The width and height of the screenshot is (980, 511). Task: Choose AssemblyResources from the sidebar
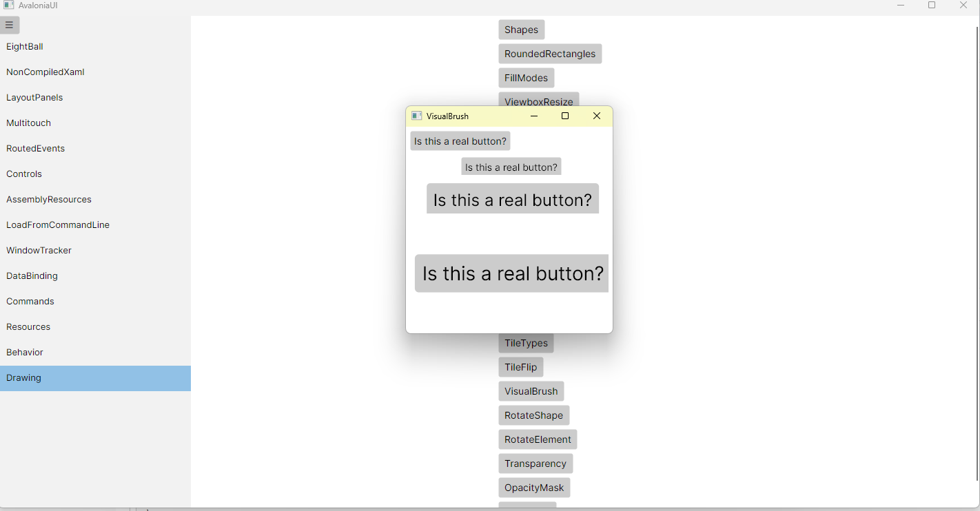tap(95, 200)
